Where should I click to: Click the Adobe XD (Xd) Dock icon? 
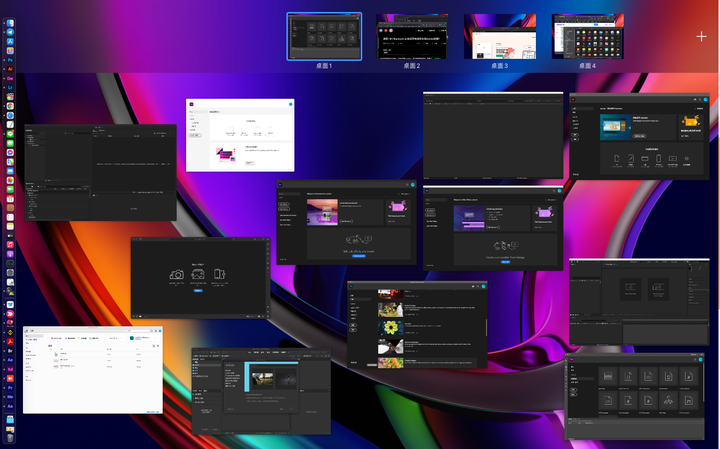[x=10, y=369]
